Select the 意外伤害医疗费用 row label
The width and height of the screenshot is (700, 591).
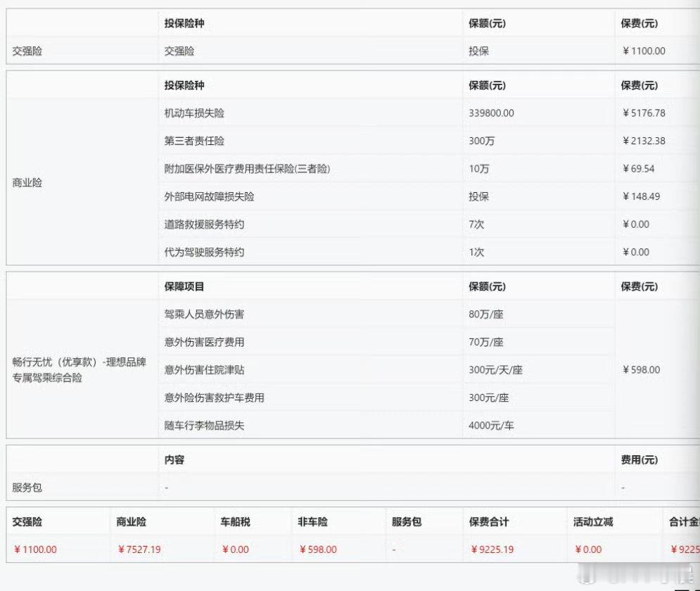pos(204,342)
